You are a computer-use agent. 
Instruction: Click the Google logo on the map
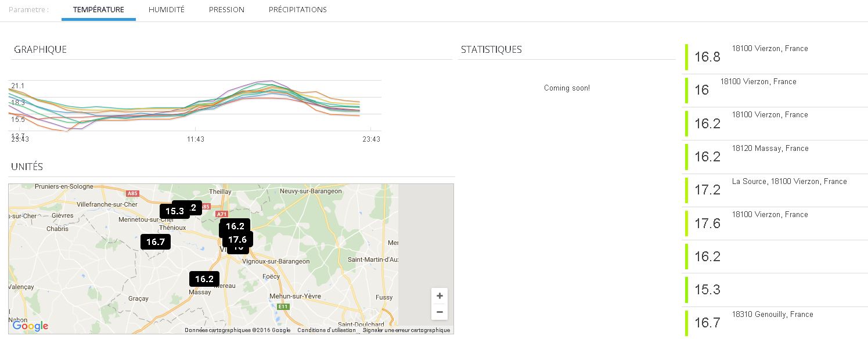30,326
